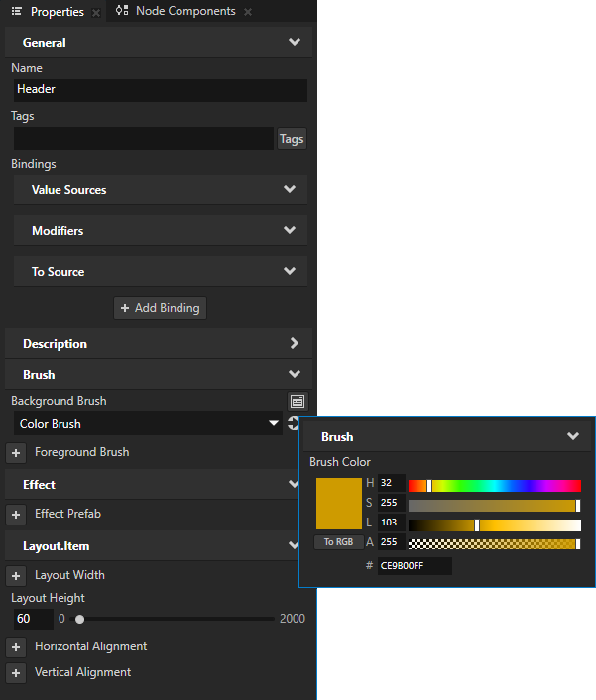Edit the Layout Height value 60
This screenshot has width=596, height=700.
tap(33, 619)
